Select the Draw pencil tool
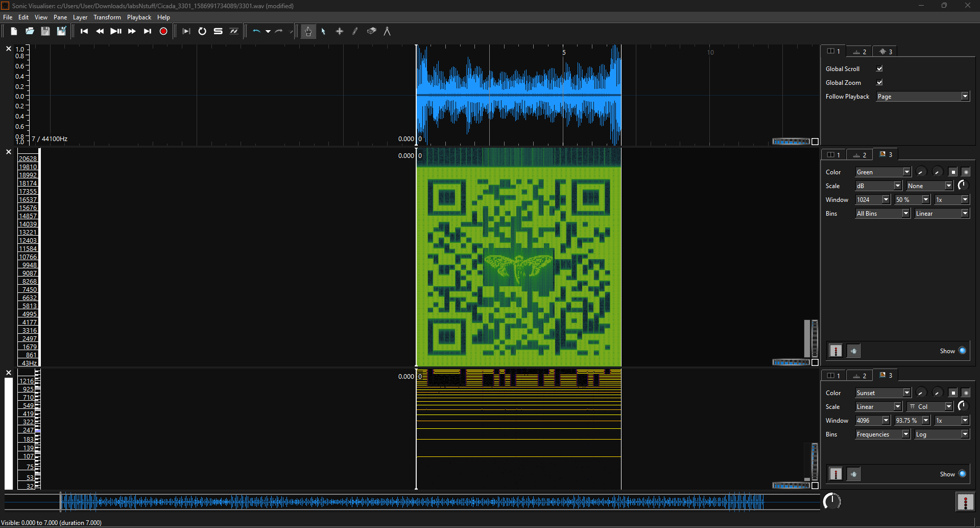Viewport: 980px width, 528px height. 355,31
